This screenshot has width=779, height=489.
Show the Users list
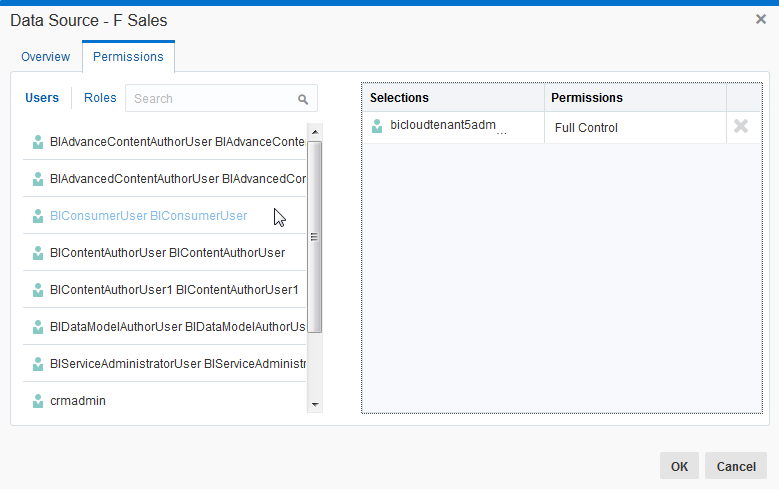pos(42,98)
